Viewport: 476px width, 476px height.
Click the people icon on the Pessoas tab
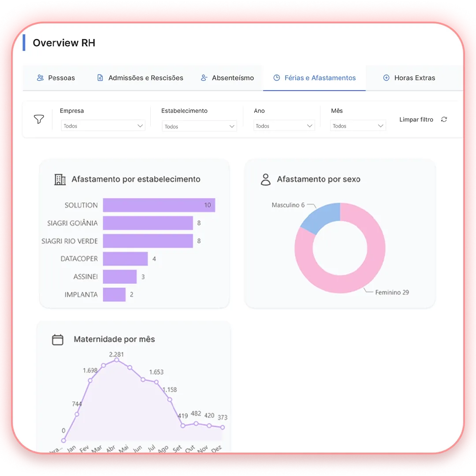pyautogui.click(x=40, y=78)
